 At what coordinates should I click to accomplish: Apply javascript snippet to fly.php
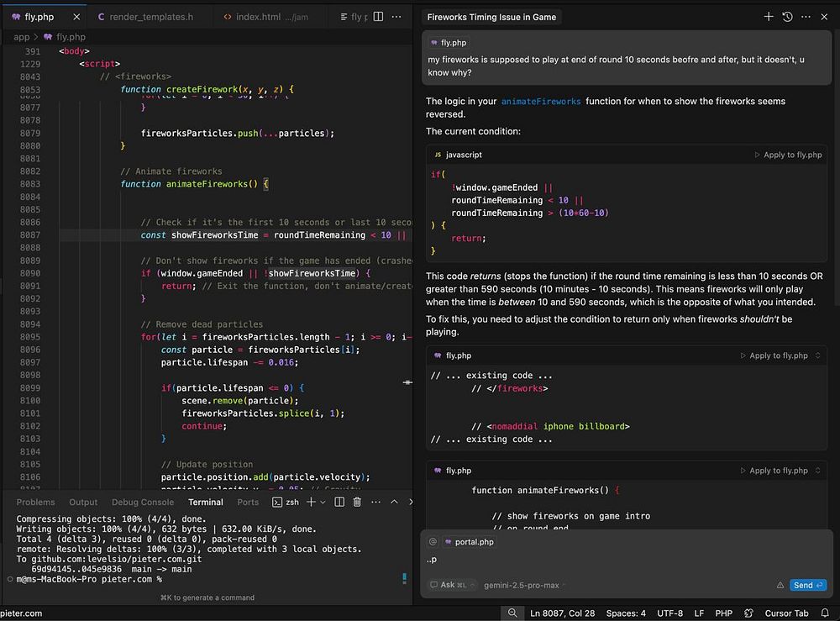click(788, 155)
